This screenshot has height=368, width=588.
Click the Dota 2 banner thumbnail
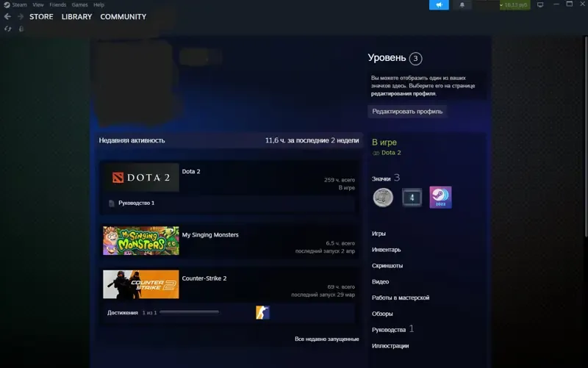click(x=141, y=177)
